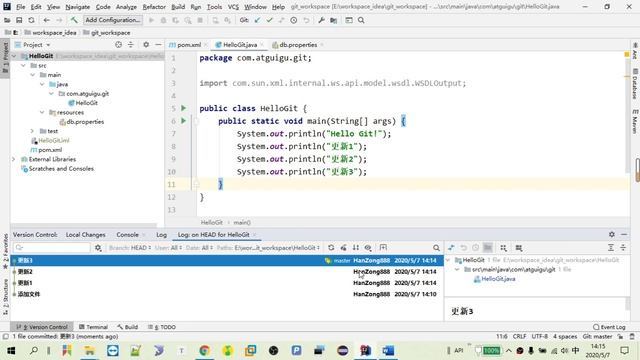
Task: Hide the Project panel with minus icon
Action: (158, 45)
